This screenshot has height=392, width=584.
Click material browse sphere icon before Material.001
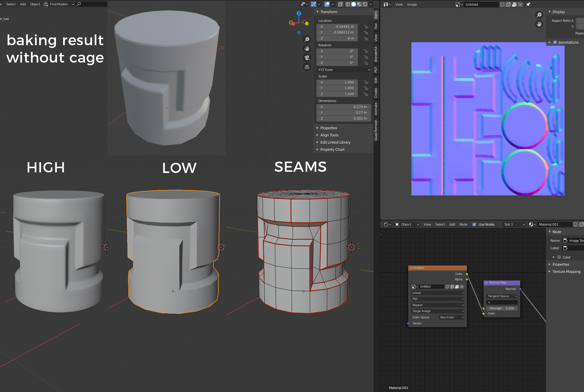click(532, 224)
